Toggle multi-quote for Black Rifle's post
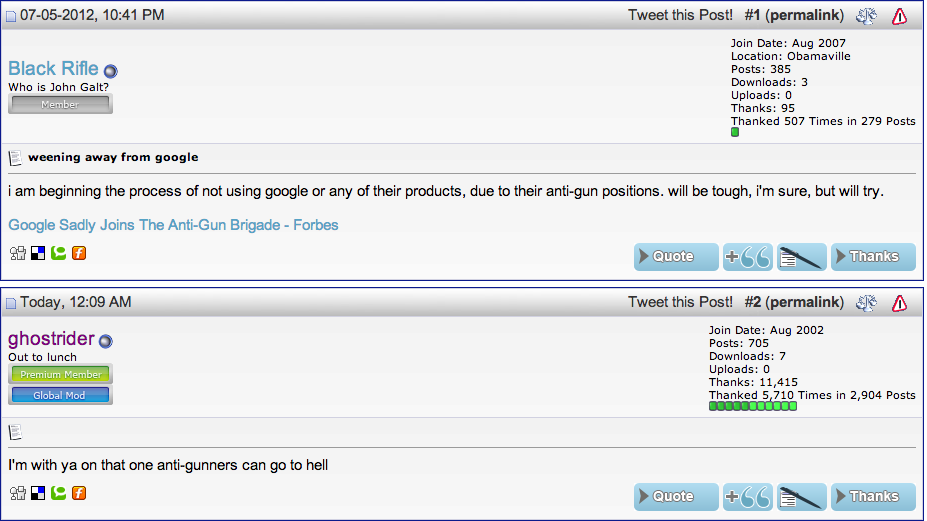This screenshot has width=927, height=521. (x=747, y=257)
